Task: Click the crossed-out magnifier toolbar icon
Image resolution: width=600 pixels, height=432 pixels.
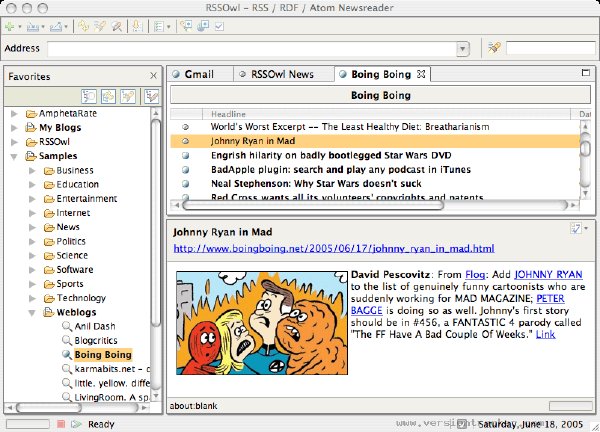Action: 116,26
